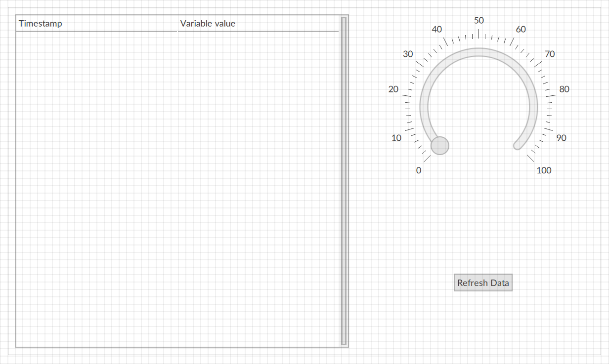The image size is (609, 364).
Task: Click the top of the knob arc track
Action: pos(478,52)
